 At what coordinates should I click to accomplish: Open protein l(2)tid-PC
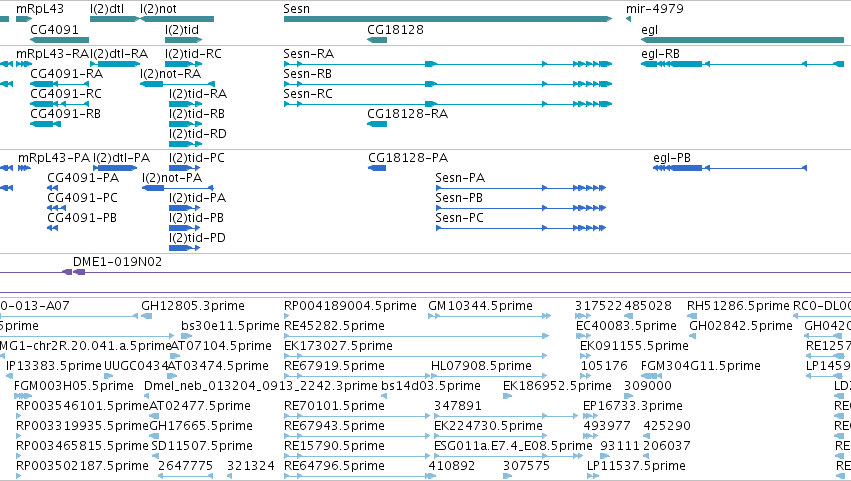pos(196,158)
